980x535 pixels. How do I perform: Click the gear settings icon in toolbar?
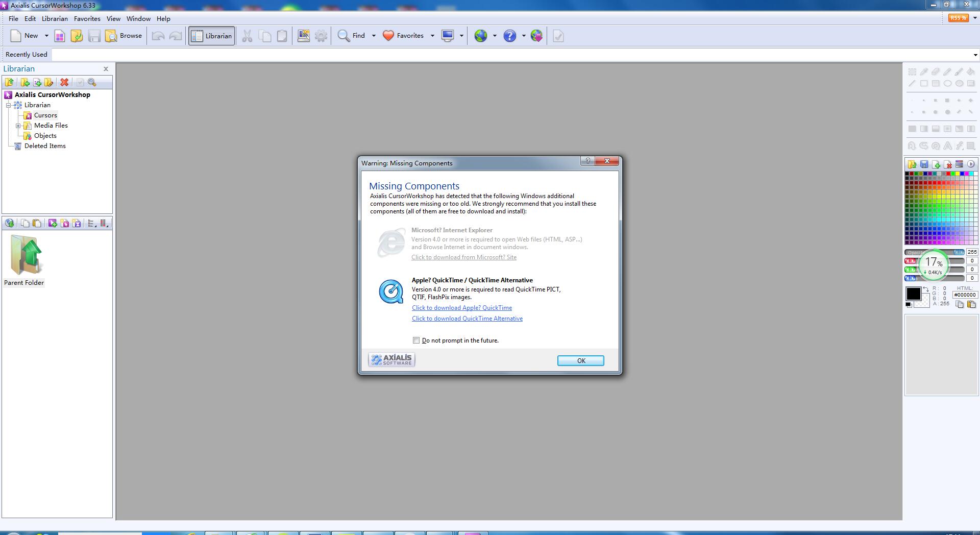coord(321,36)
